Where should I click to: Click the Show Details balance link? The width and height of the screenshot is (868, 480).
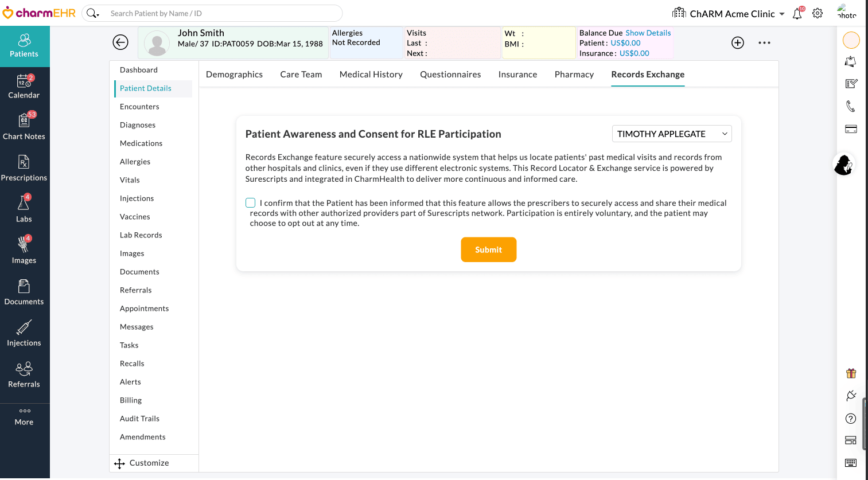point(648,33)
